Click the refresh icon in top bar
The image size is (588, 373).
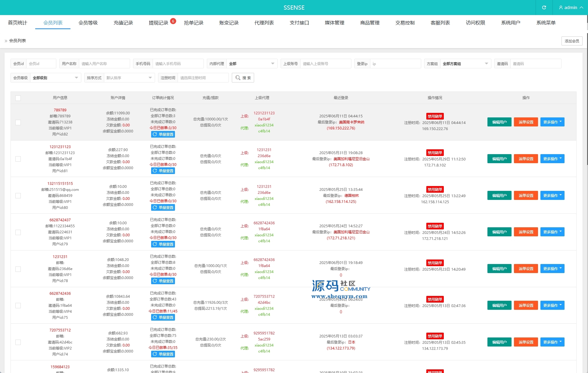544,8
